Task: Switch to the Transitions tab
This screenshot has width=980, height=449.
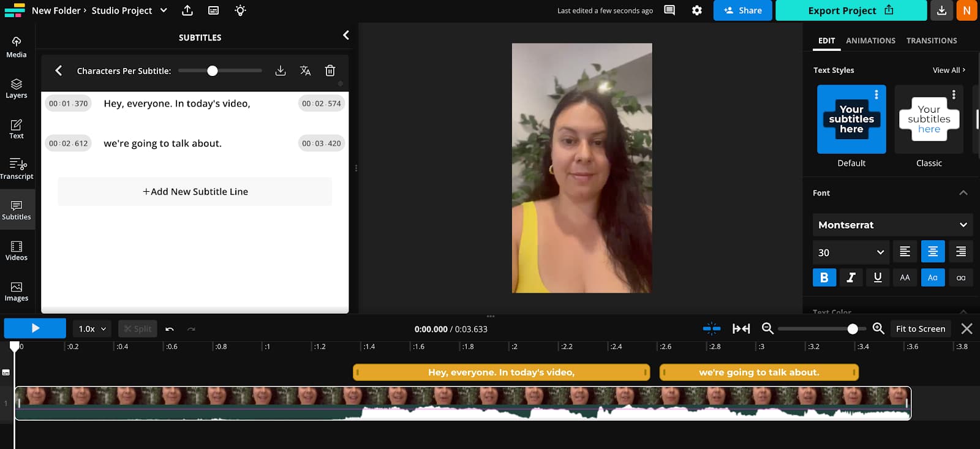Action: (x=931, y=40)
